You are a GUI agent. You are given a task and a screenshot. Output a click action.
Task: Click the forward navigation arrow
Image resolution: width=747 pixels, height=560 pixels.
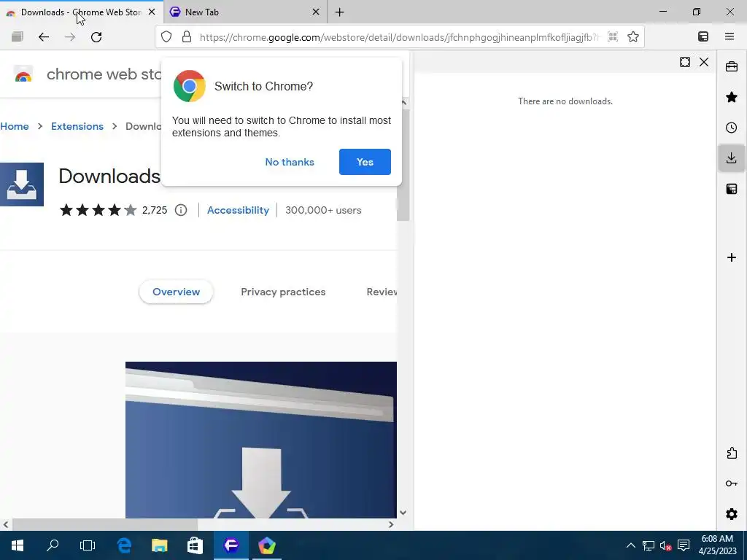coord(70,36)
